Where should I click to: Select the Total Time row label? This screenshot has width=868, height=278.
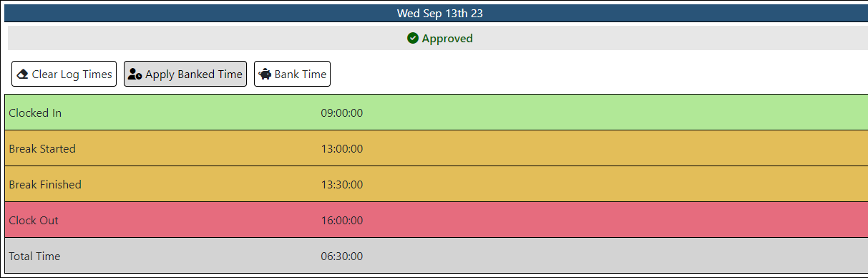point(34,257)
